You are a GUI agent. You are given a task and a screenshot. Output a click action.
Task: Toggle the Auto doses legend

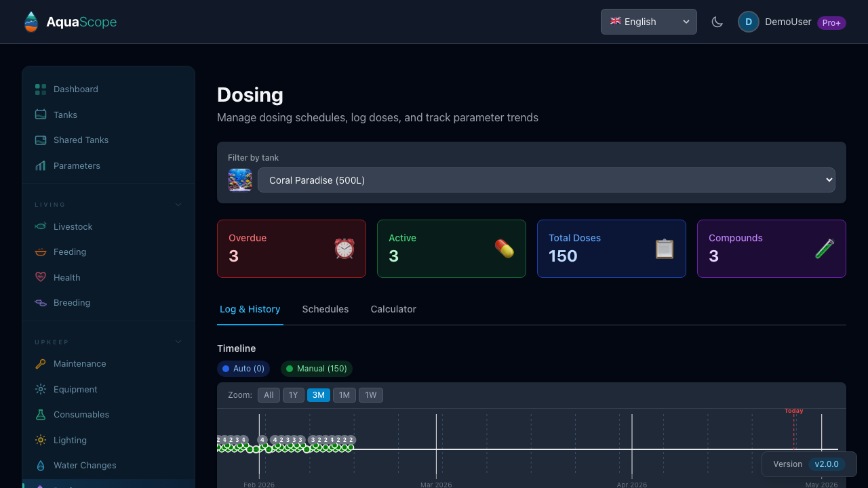(x=243, y=369)
